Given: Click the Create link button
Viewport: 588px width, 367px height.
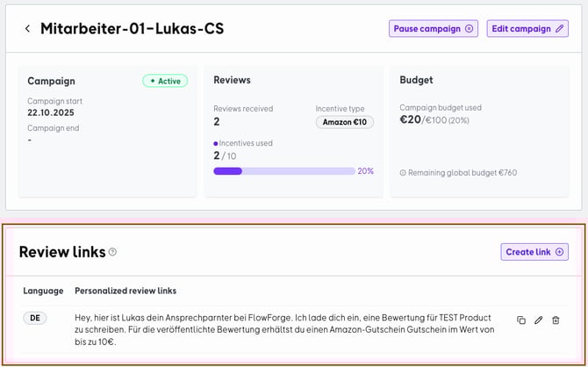Looking at the screenshot, I should (x=534, y=252).
